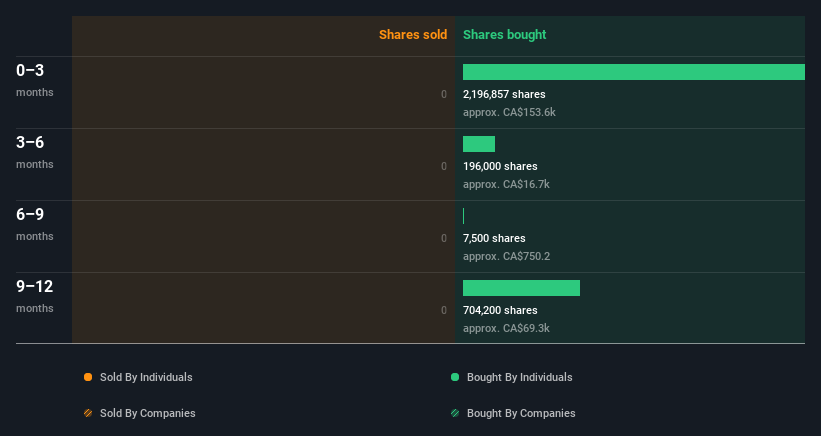The height and width of the screenshot is (436, 821).
Task: Select the 7,500 shares value
Action: pos(494,238)
